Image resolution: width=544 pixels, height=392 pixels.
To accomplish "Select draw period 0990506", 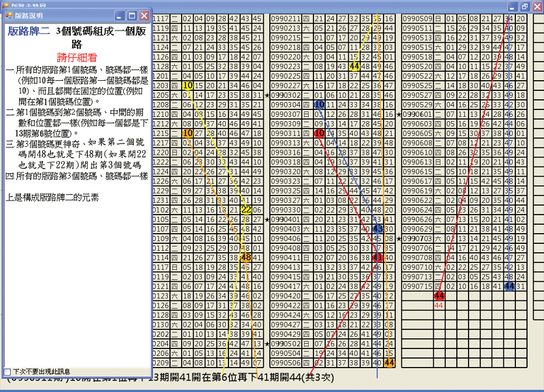I will click(x=286, y=363).
